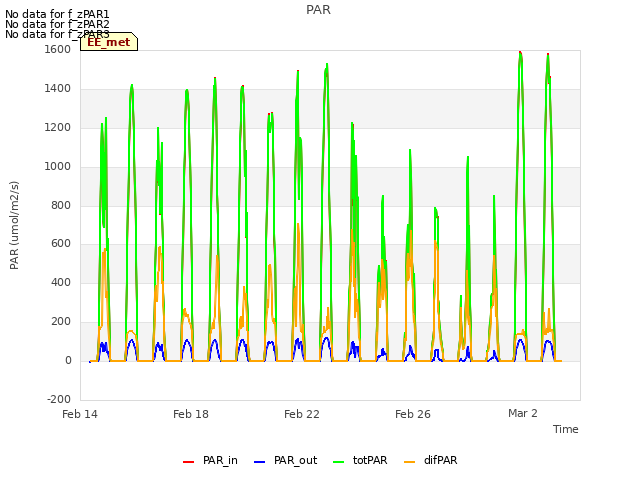Click the Time axis title

(x=566, y=429)
